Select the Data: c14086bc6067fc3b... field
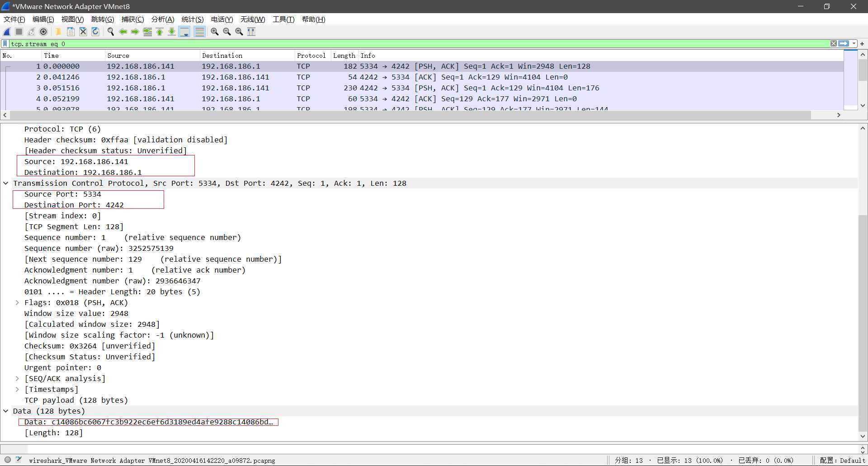Image resolution: width=868 pixels, height=466 pixels. coord(149,422)
